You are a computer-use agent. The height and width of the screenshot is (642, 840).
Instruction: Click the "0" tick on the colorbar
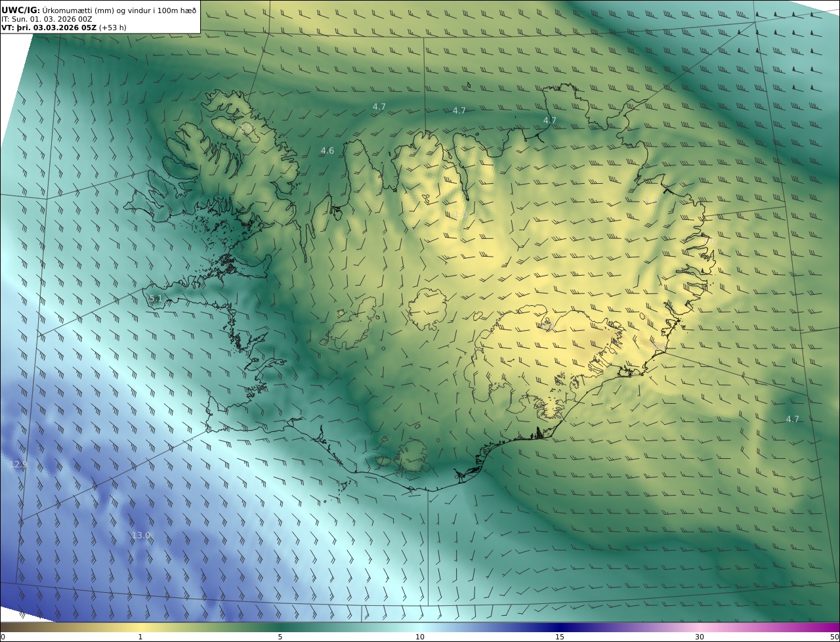[3, 637]
